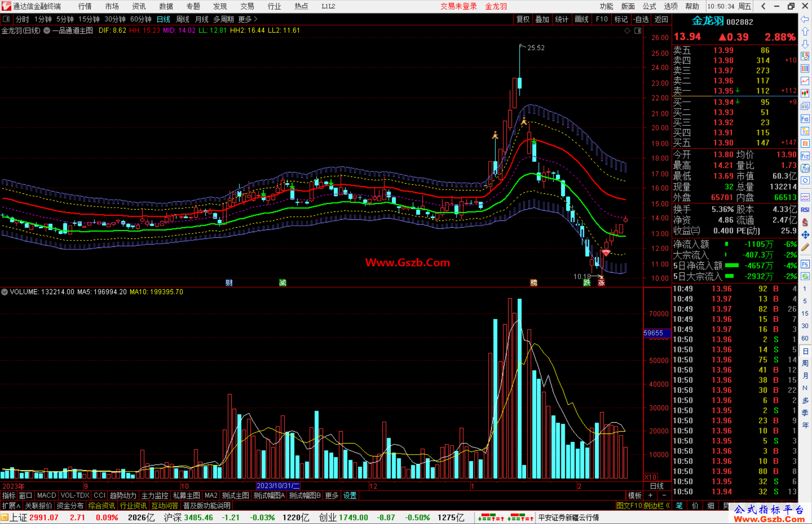Open the 行情 menu
812x524 pixels.
[x=85, y=6]
